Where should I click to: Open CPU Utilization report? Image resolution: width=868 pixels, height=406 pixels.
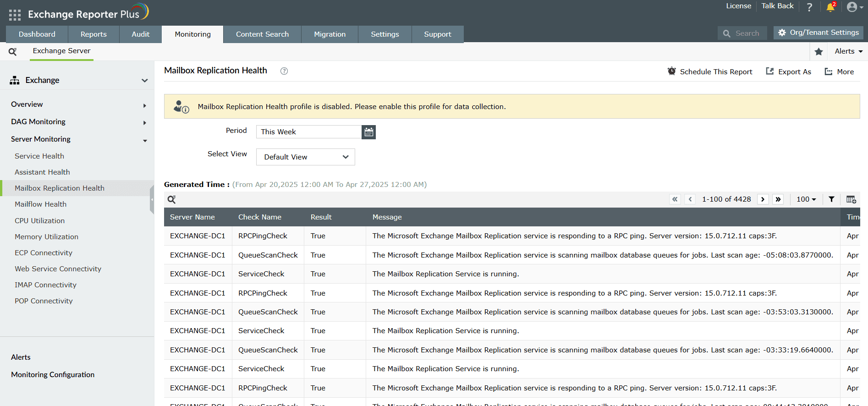tap(40, 221)
